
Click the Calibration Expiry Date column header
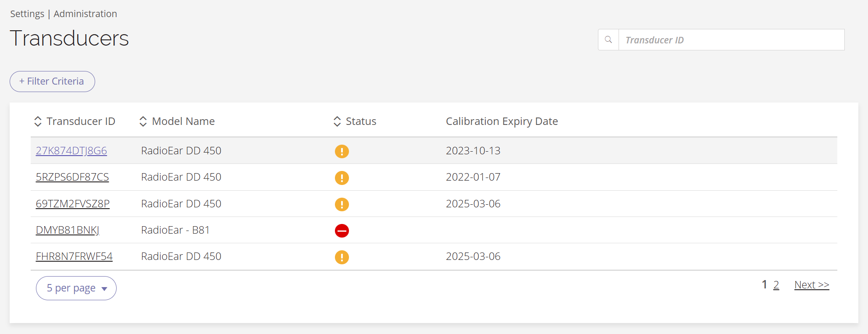[x=502, y=121]
